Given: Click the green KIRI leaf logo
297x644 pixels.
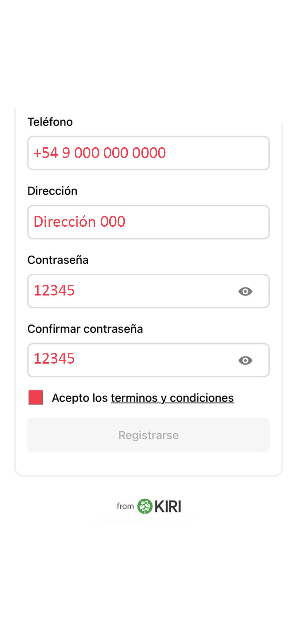Looking at the screenshot, I should 145,506.
